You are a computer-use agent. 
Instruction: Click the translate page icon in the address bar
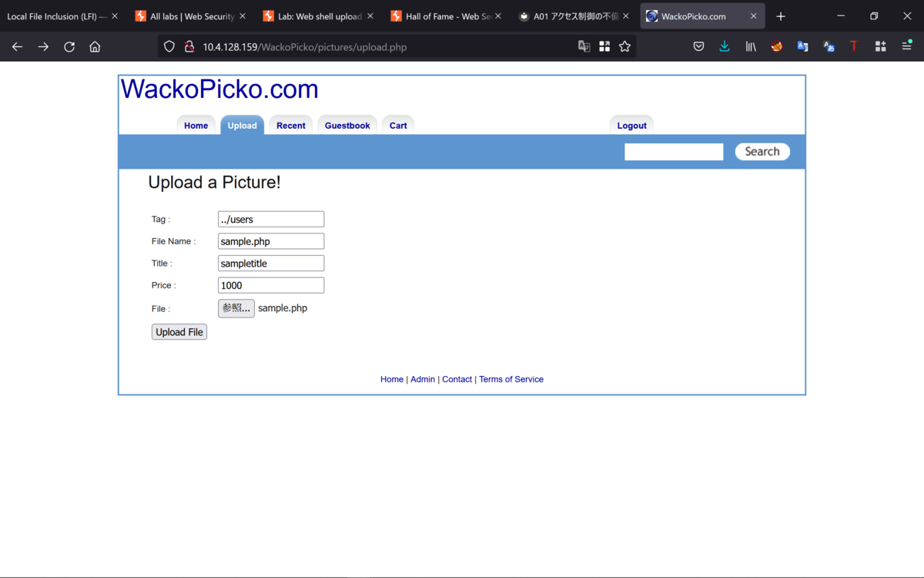coord(584,47)
